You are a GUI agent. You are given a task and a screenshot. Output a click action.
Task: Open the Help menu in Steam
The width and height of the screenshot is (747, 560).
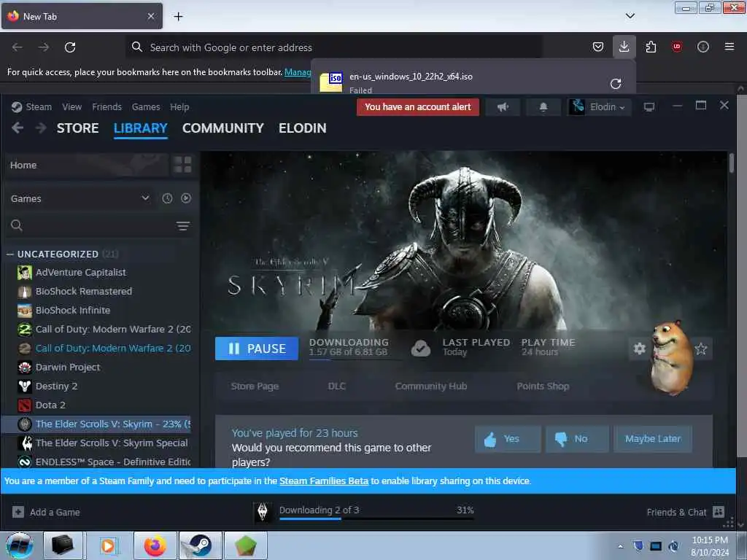[x=179, y=106]
